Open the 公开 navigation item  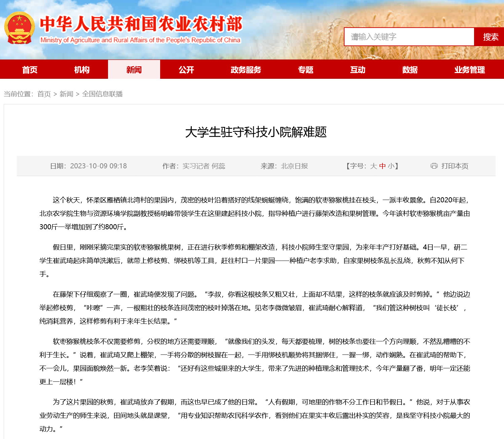point(186,70)
